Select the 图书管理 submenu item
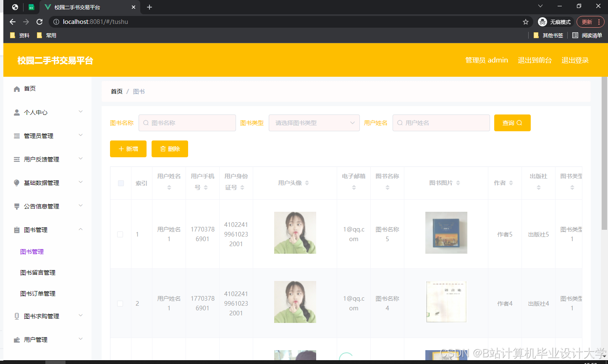The image size is (608, 364). tap(32, 252)
